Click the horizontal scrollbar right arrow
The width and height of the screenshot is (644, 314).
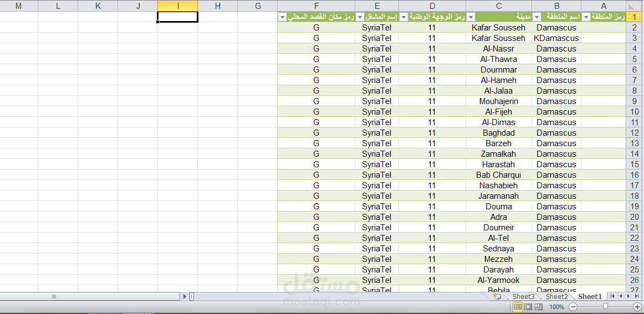click(x=185, y=296)
